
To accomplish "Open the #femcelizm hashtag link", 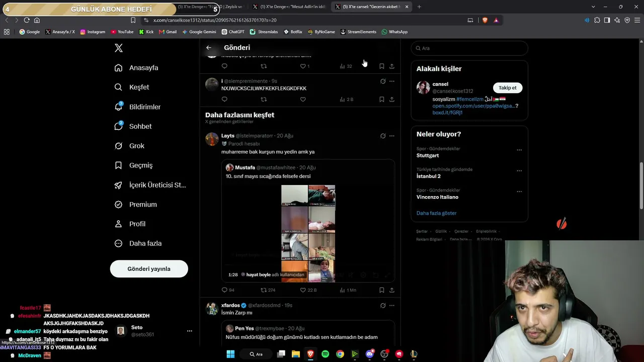I will [x=470, y=99].
